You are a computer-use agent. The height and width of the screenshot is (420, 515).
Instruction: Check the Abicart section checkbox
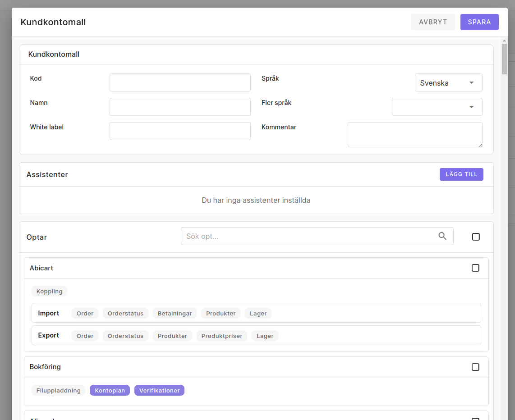475,268
